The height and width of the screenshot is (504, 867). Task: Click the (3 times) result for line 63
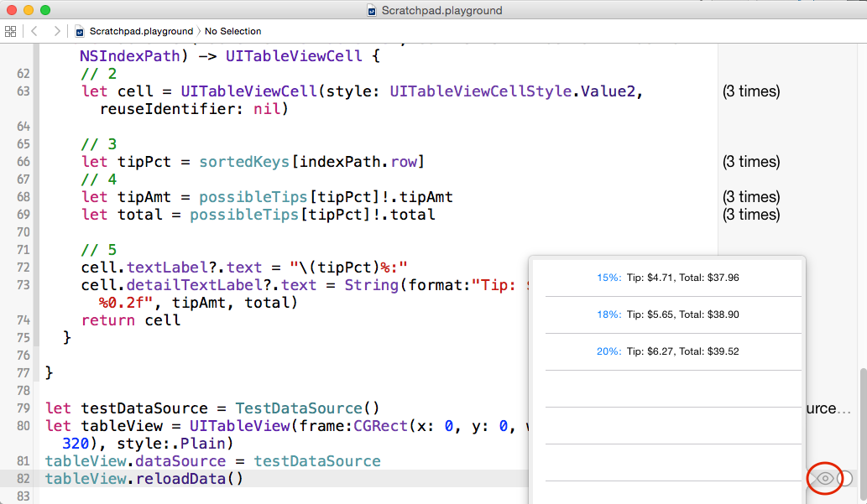(751, 91)
